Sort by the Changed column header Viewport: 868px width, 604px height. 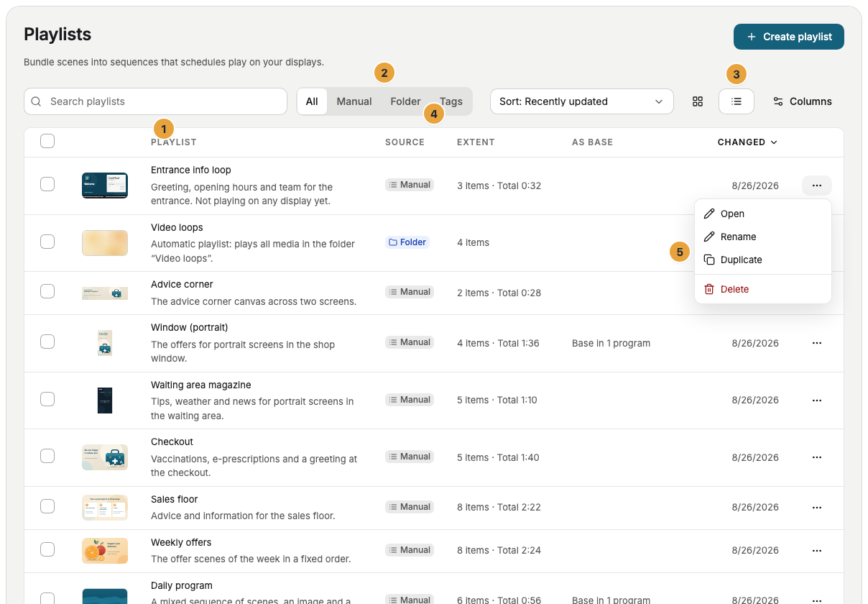(x=747, y=142)
